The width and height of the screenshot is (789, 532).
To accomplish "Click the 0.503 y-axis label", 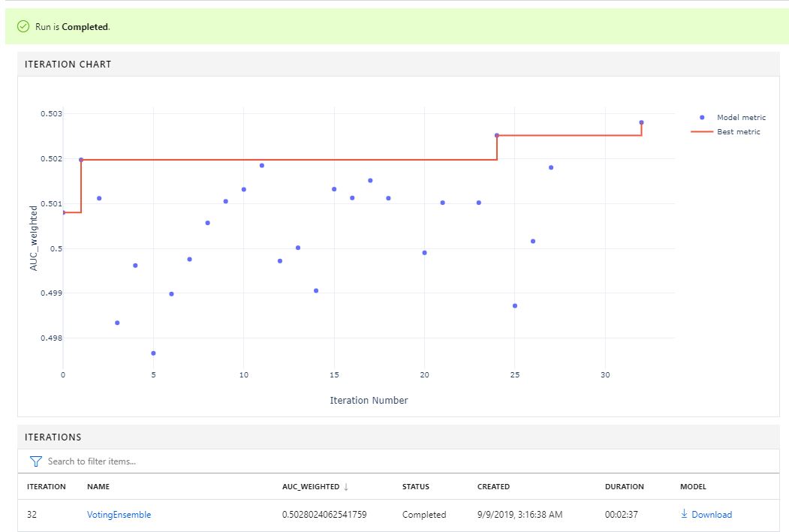I will point(51,113).
